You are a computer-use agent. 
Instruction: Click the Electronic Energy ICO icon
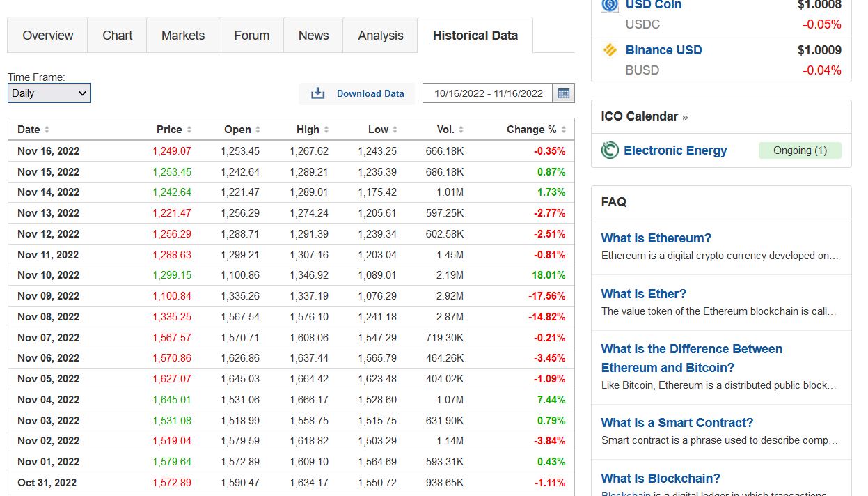(x=609, y=150)
